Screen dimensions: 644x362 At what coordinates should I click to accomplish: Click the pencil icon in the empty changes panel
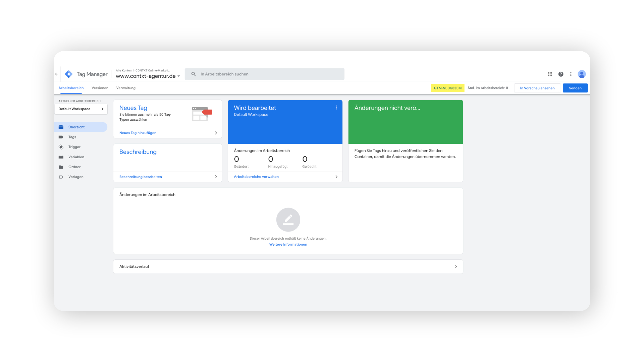point(288,220)
